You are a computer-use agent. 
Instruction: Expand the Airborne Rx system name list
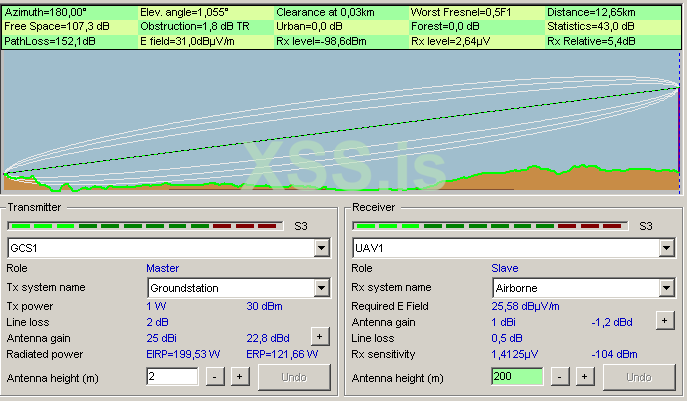[x=666, y=288]
